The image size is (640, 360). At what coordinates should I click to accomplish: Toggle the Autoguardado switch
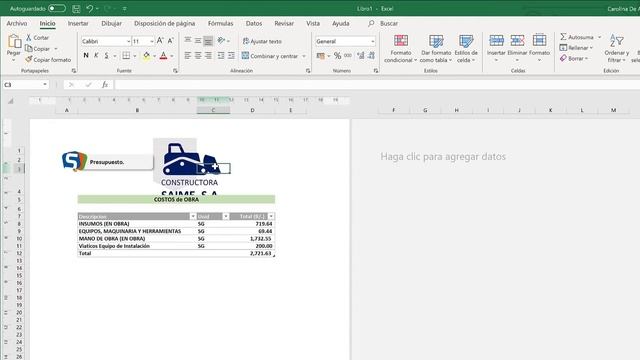(x=57, y=8)
